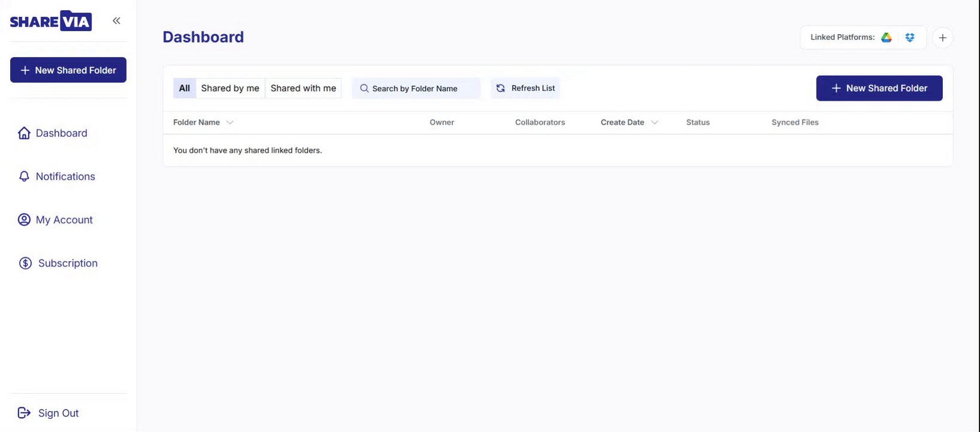This screenshot has height=432, width=980.
Task: Expand the Folder Name sort chevron
Action: (230, 122)
